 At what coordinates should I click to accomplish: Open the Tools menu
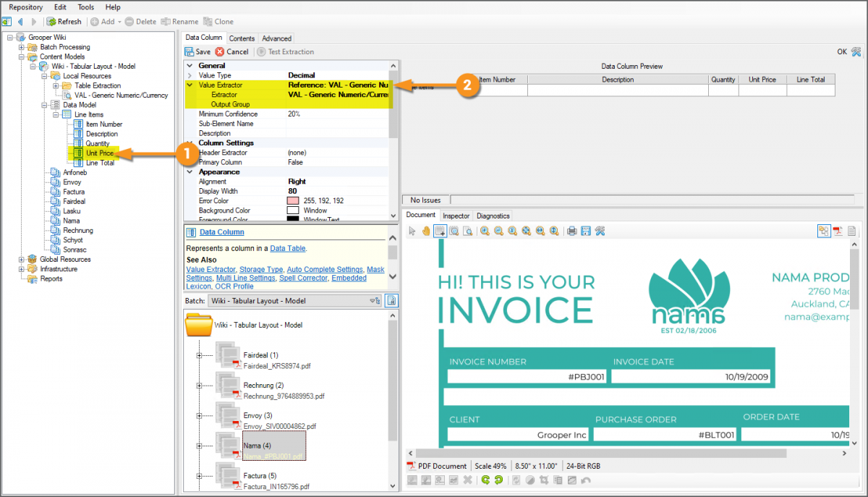coord(85,7)
